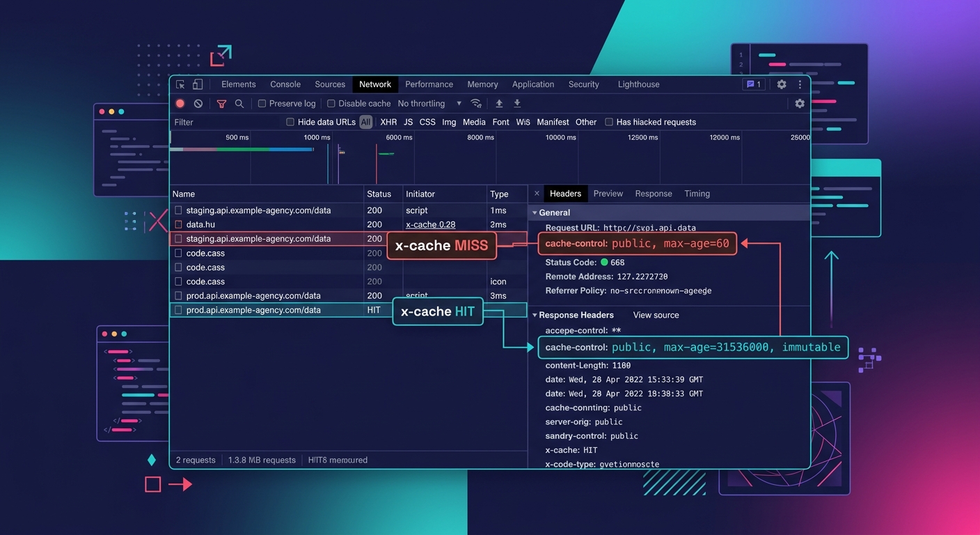Image resolution: width=980 pixels, height=535 pixels.
Task: Filter requests by Manifest
Action: (x=553, y=122)
